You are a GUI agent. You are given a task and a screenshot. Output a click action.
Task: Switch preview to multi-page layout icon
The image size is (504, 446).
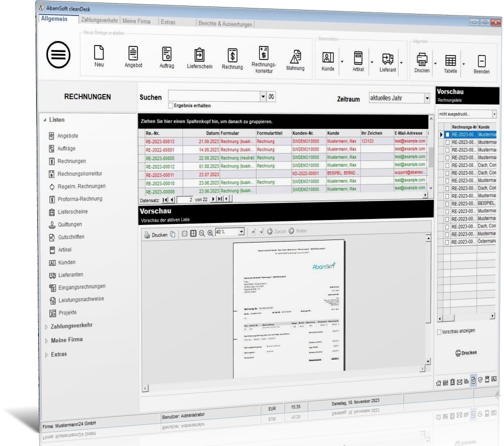193,233
